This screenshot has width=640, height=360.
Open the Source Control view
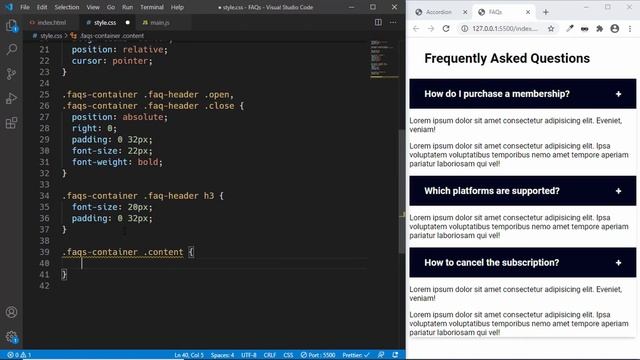pos(11,74)
